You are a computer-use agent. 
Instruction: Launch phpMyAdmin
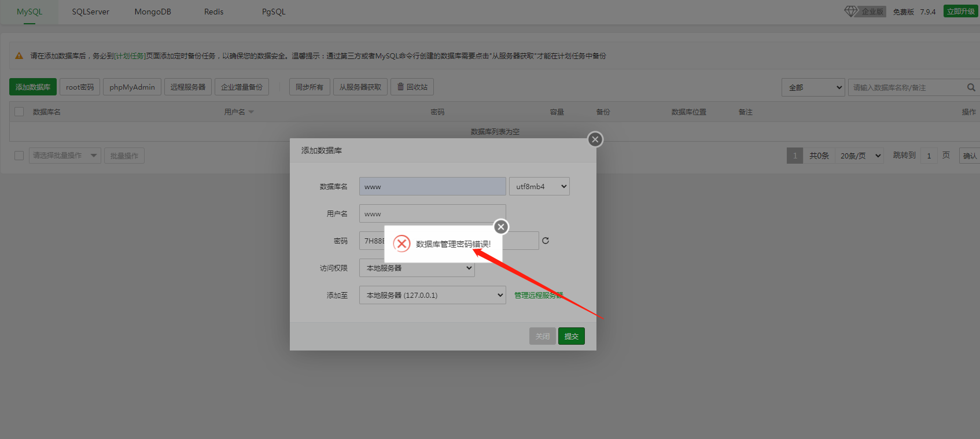(132, 87)
